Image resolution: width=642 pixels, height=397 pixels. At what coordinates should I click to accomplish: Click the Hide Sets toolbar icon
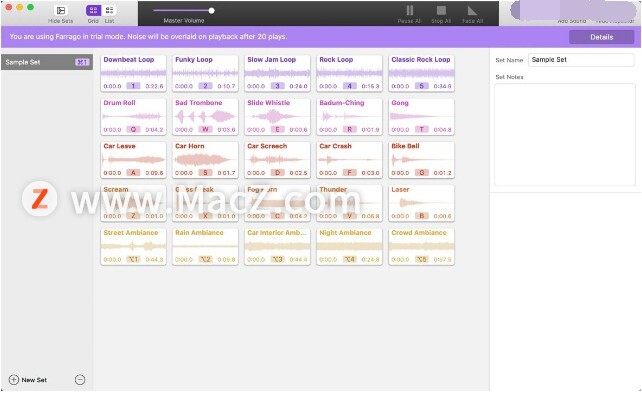61,11
